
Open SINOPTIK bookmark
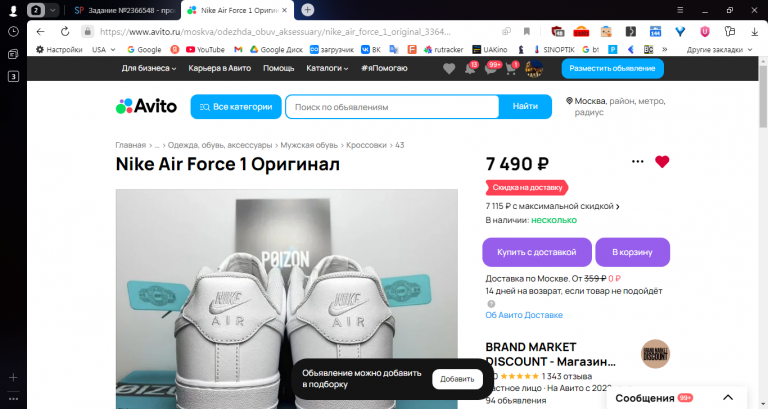554,49
